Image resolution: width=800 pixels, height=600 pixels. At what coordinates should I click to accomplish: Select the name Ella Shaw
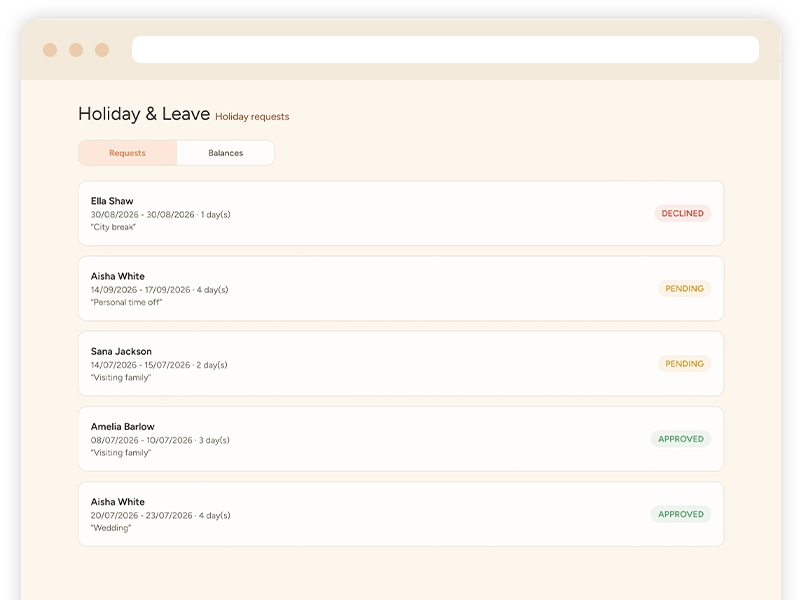coord(112,201)
